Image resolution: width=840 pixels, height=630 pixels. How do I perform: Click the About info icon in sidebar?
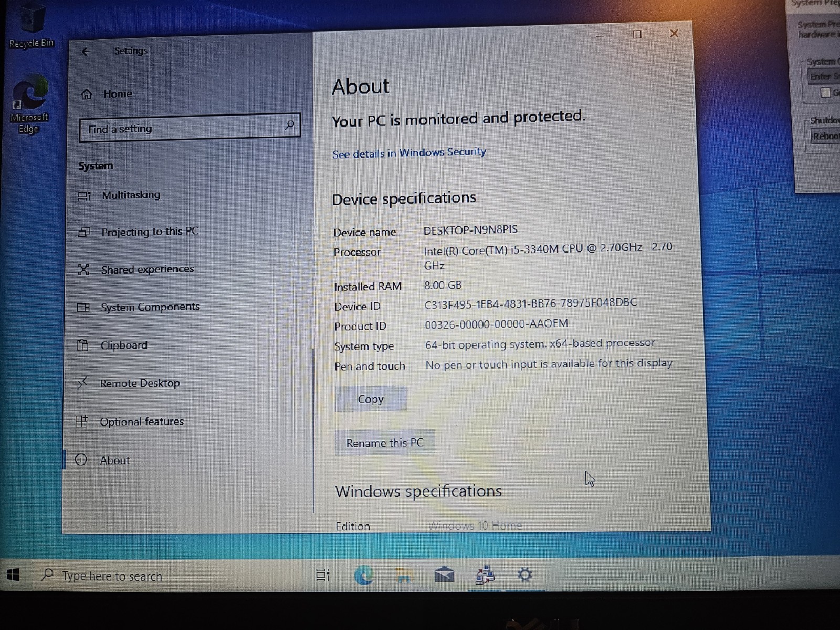pyautogui.click(x=81, y=460)
